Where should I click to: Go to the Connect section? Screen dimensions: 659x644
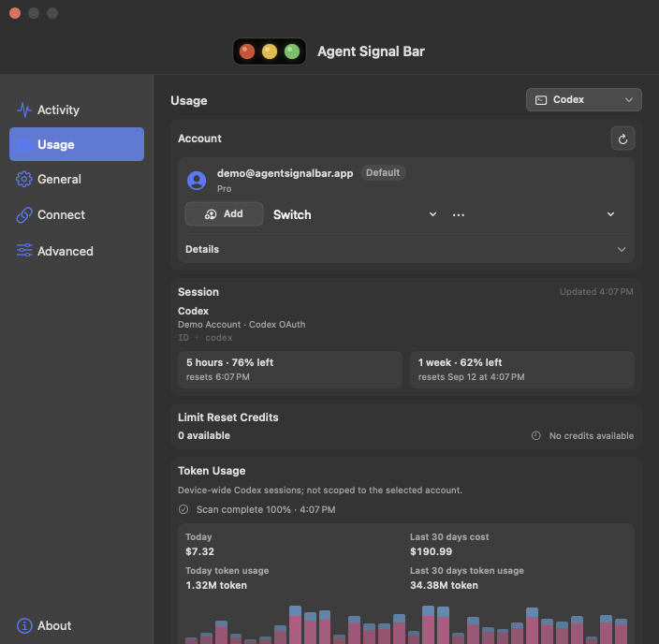[x=77, y=214]
